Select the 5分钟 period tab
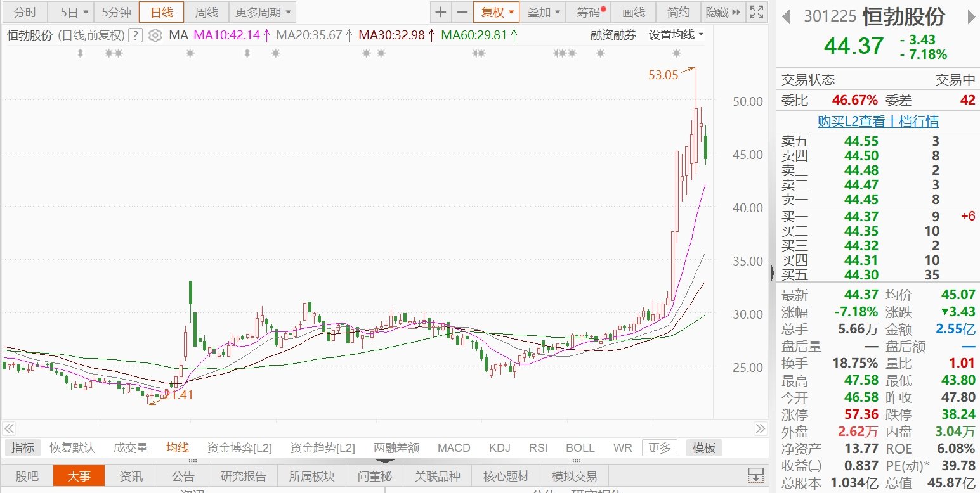This screenshot has height=493, width=980. click(116, 12)
